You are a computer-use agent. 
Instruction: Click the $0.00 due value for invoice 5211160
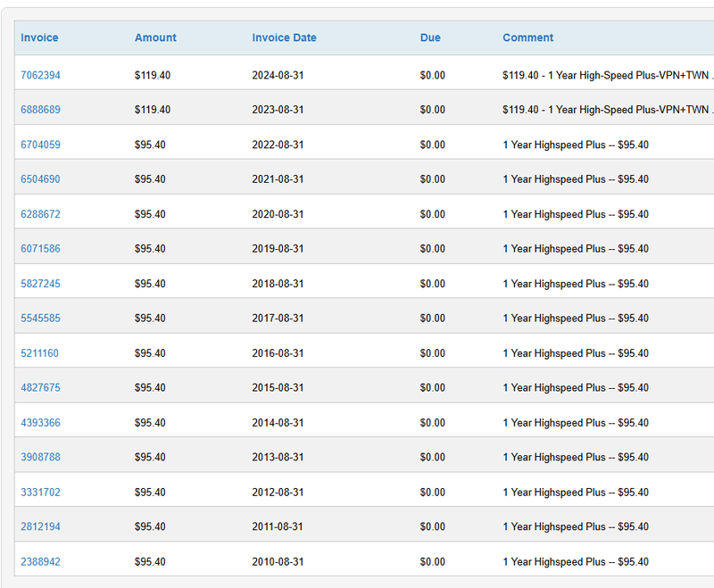(433, 353)
